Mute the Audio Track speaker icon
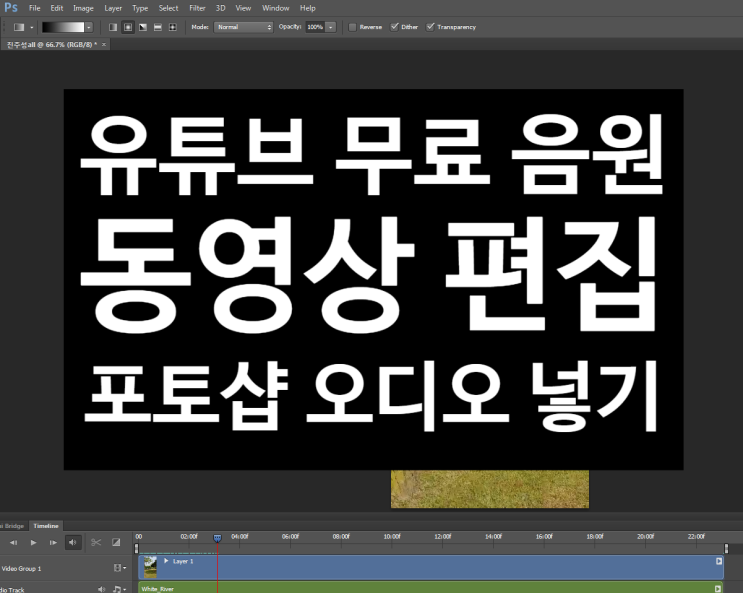Viewport: 743px width, 593px height. point(101,589)
